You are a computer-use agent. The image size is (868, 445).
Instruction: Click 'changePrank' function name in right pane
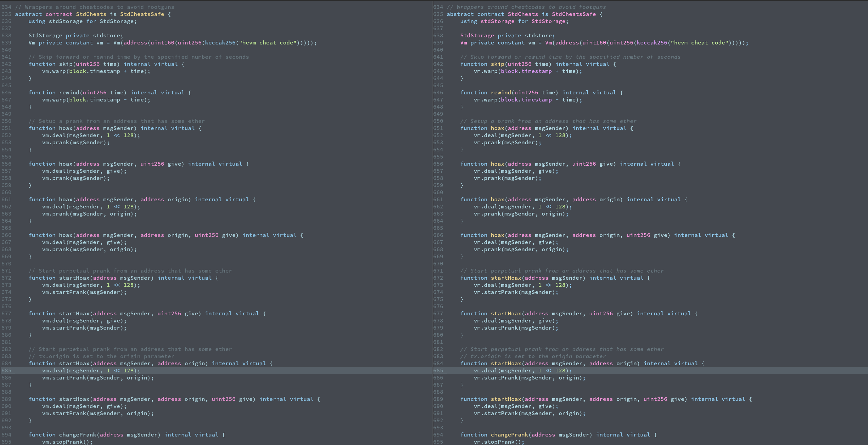(510, 435)
